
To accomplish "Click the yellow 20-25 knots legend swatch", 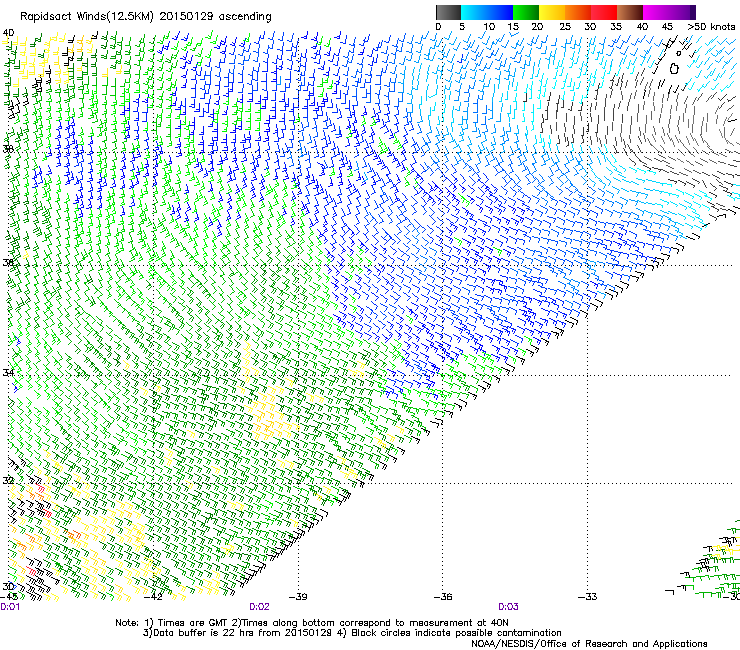I will pyautogui.click(x=552, y=12).
